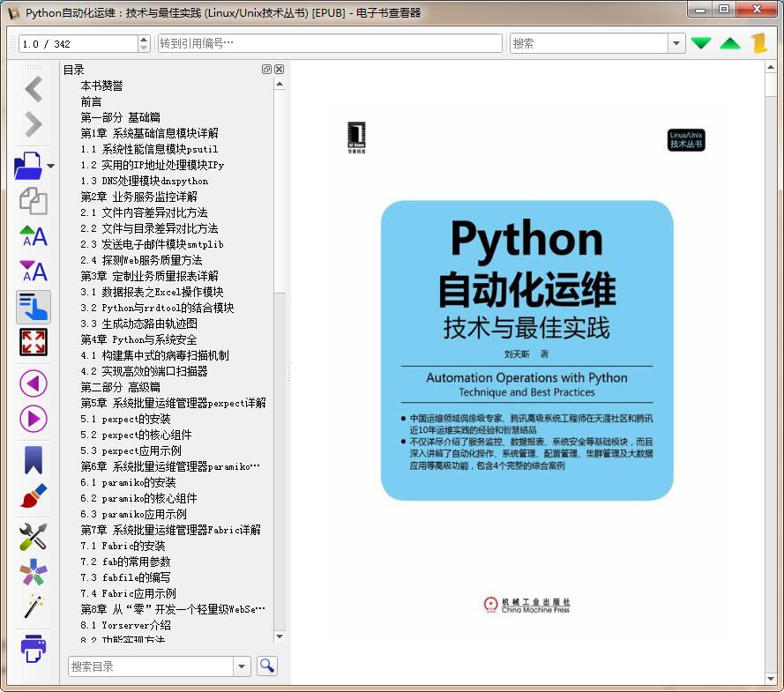Toggle the table of contents panel icon
Screen dimensions: 784x692
[34, 307]
